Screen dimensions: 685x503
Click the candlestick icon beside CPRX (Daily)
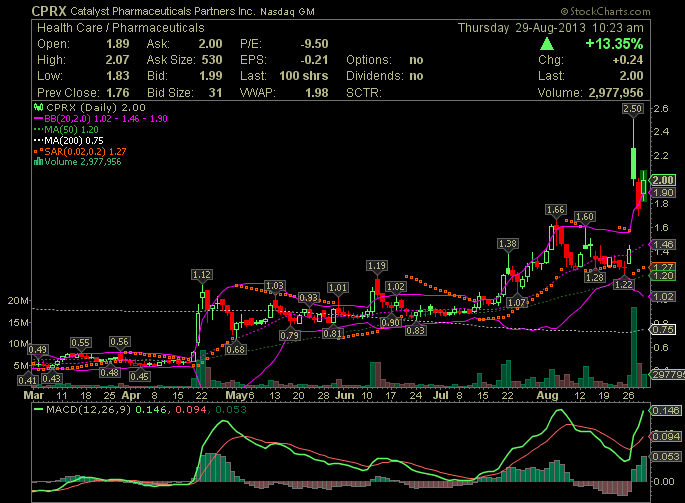(x=38, y=106)
